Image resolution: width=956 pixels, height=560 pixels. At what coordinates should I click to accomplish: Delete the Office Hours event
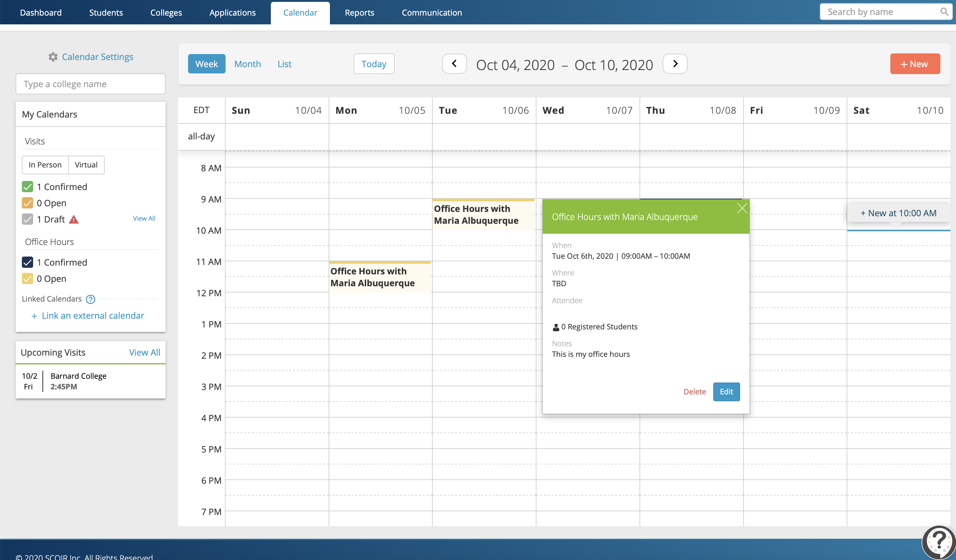[x=695, y=391]
